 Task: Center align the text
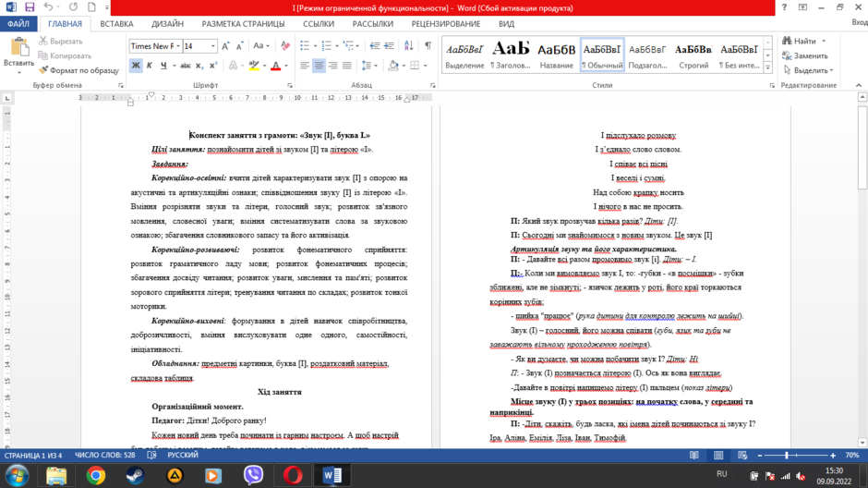(x=319, y=66)
